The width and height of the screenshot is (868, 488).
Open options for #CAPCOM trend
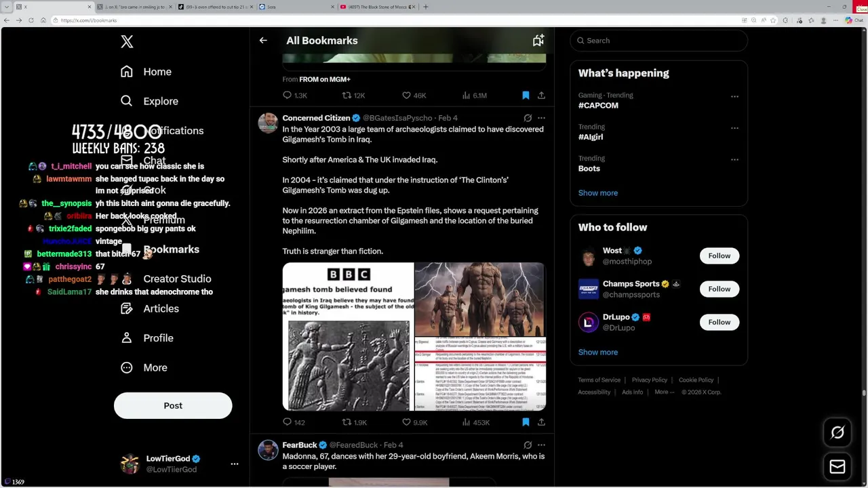click(734, 96)
